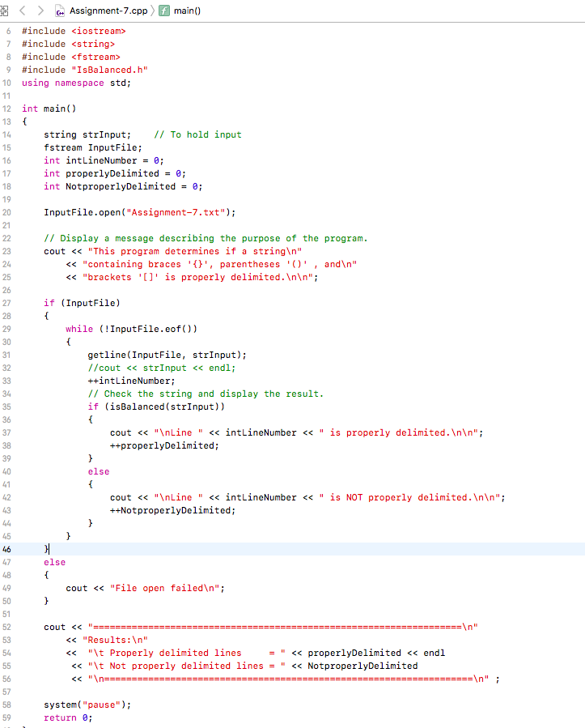Click "is NOT properly delimited" string
Viewport: 585px width, 728px height.
click(409, 498)
